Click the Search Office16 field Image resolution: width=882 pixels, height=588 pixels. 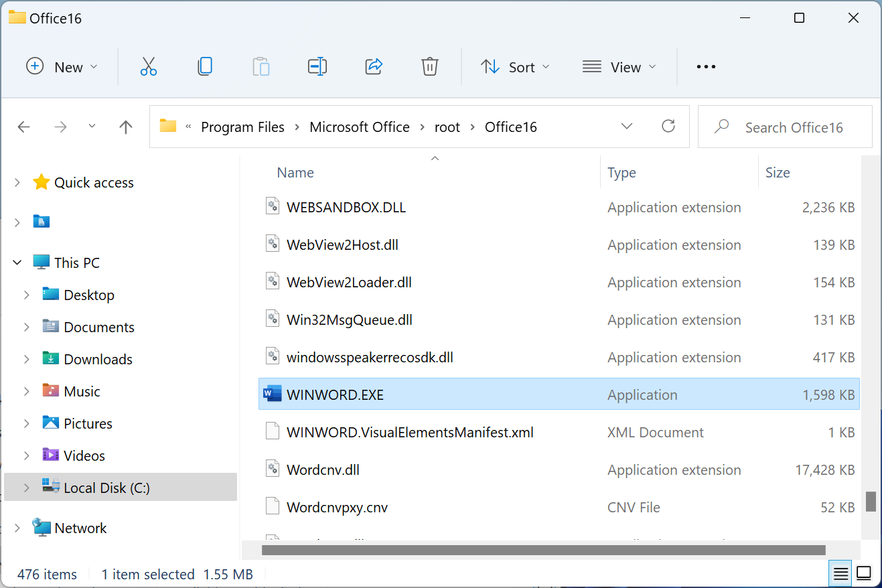coord(785,127)
